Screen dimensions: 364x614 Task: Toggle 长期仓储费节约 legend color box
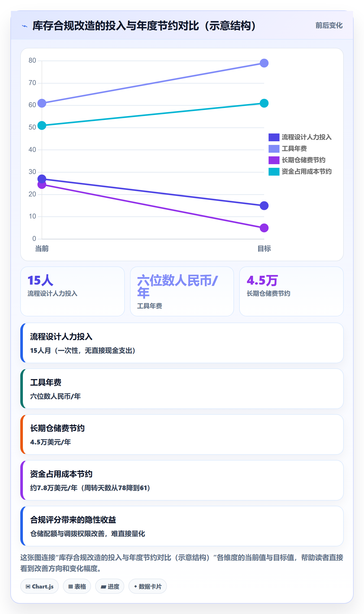pos(274,160)
